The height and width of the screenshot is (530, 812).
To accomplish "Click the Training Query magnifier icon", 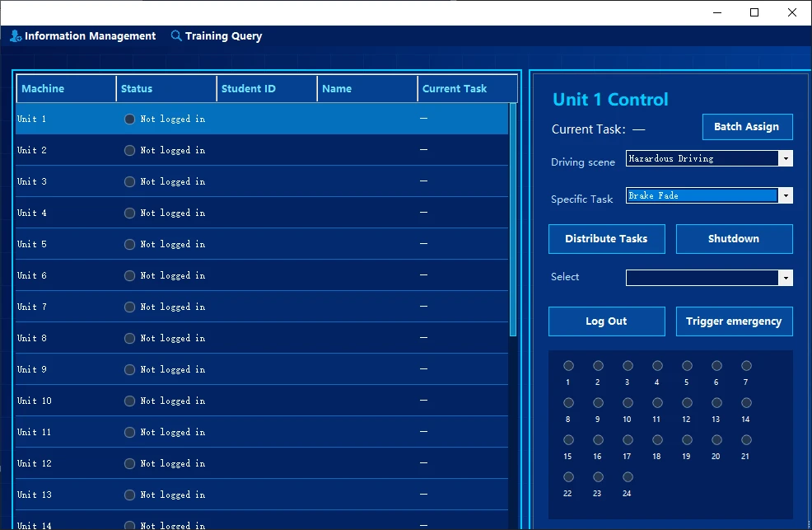I will (176, 35).
